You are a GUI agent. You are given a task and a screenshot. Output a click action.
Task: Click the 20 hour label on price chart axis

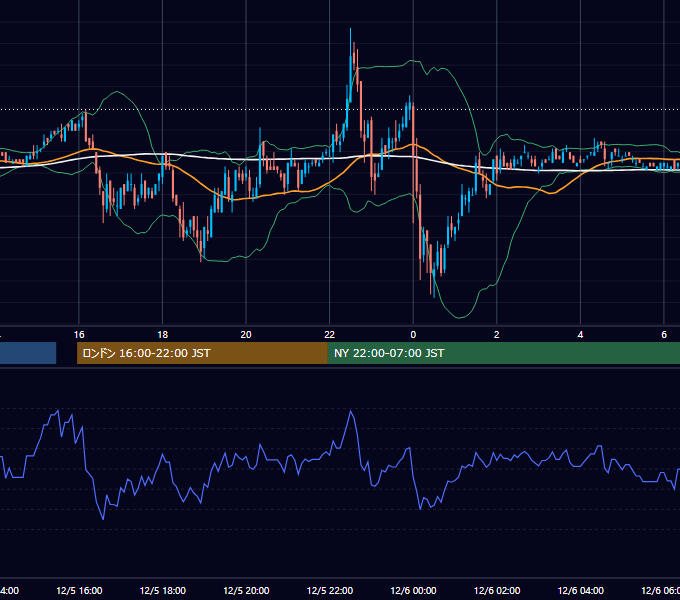click(246, 335)
